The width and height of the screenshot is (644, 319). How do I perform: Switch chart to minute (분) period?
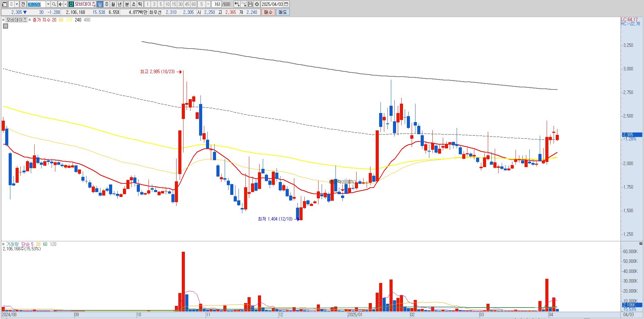(x=127, y=4)
